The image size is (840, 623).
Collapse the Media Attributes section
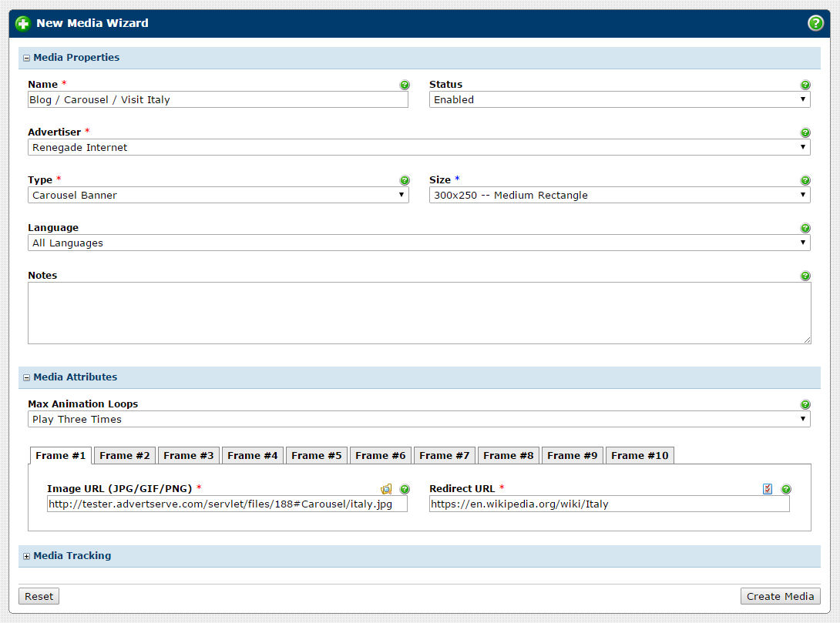point(26,377)
